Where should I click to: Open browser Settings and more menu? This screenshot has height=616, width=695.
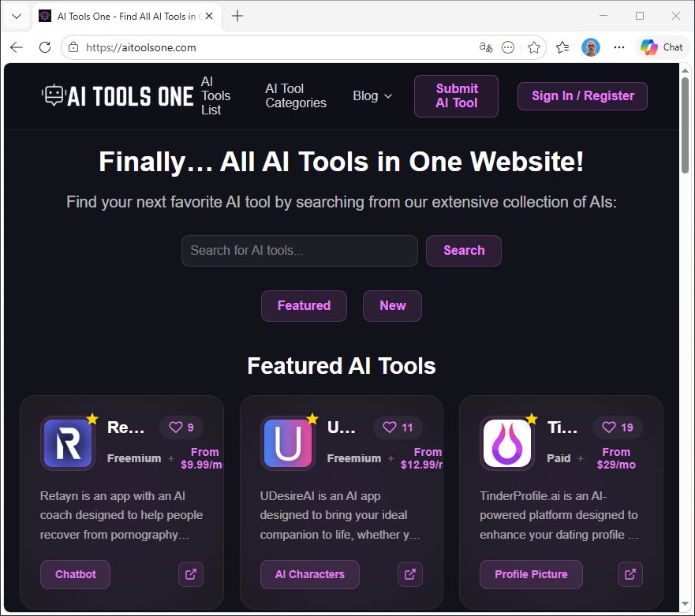tap(619, 47)
